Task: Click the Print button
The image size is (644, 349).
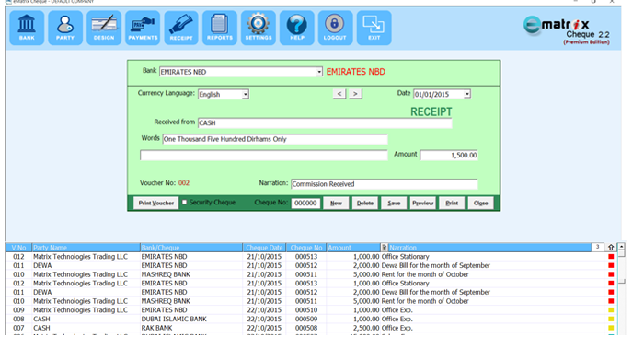Action: (x=452, y=203)
